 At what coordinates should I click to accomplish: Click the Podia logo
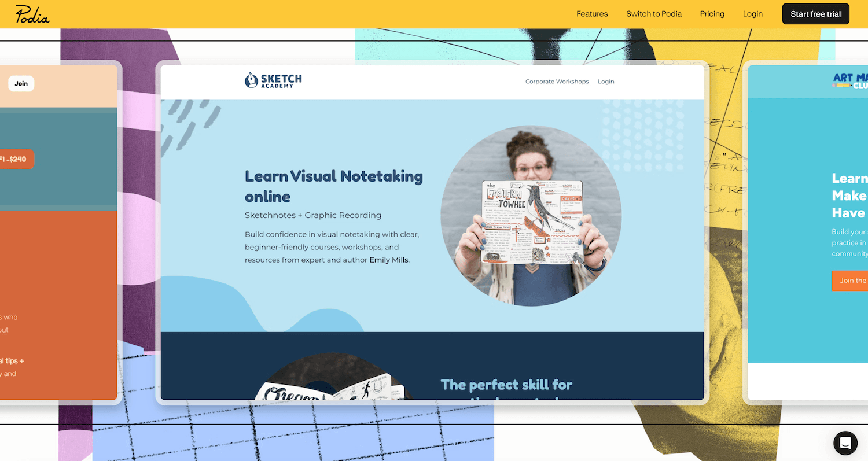pyautogui.click(x=32, y=14)
